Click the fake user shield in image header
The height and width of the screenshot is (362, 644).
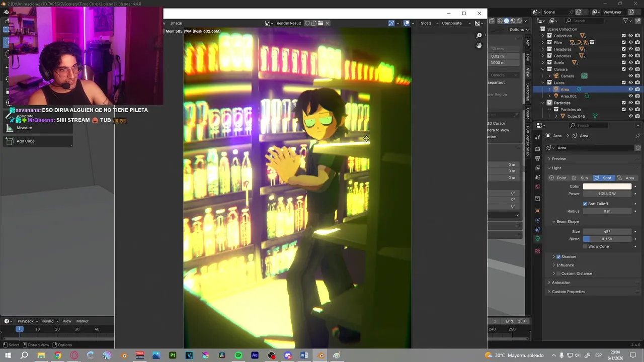tap(307, 23)
